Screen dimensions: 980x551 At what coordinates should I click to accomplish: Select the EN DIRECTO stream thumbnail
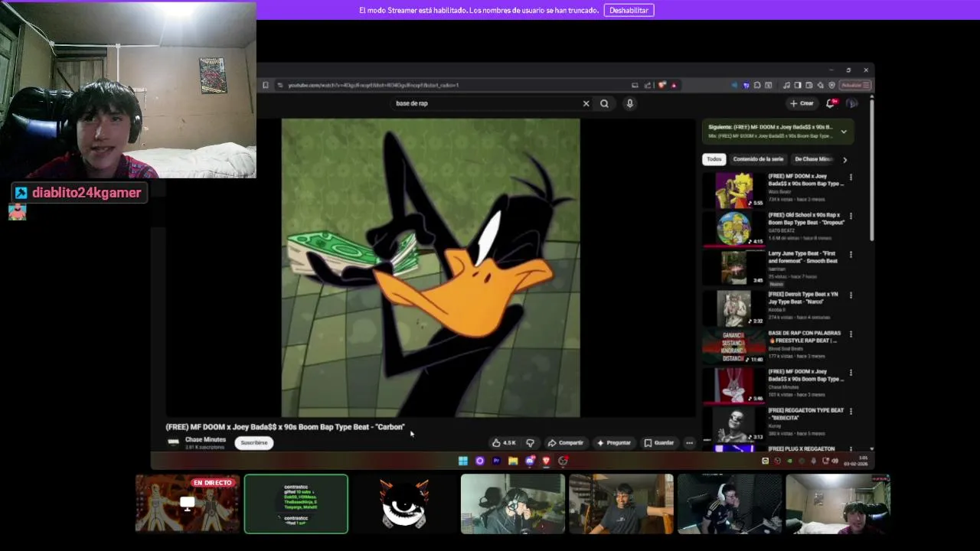(x=188, y=504)
